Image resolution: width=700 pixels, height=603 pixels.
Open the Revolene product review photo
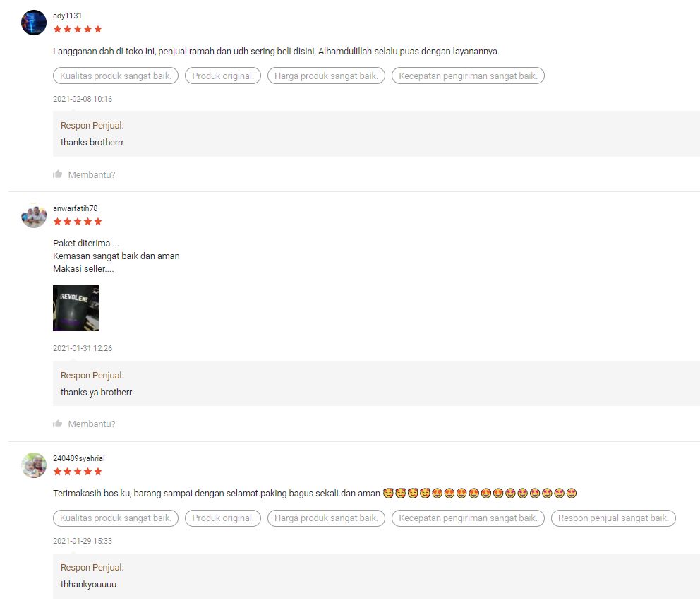(76, 308)
